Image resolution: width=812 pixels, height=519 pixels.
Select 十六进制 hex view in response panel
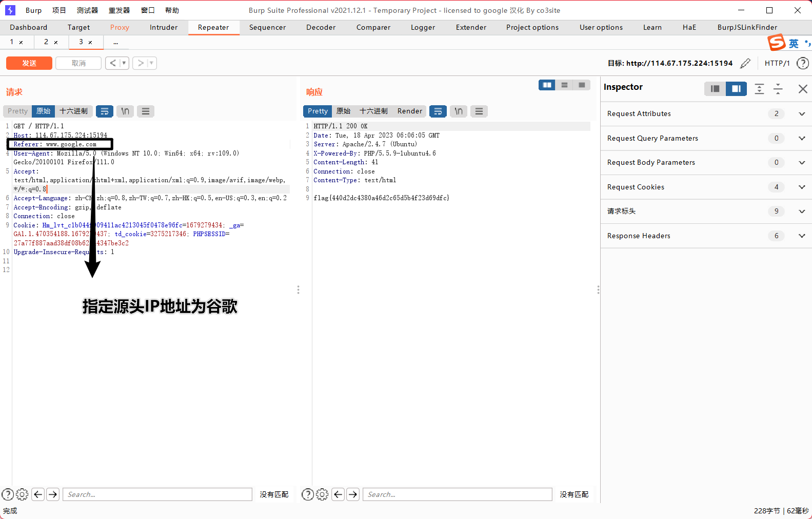tap(373, 111)
